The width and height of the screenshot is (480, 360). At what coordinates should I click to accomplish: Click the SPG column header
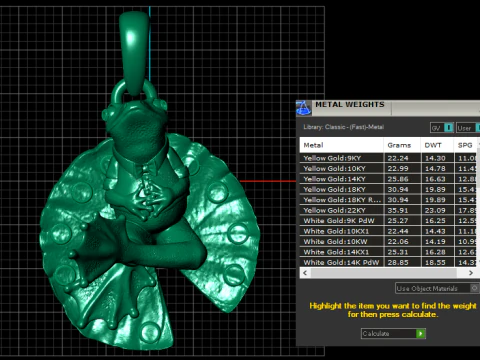pos(465,145)
